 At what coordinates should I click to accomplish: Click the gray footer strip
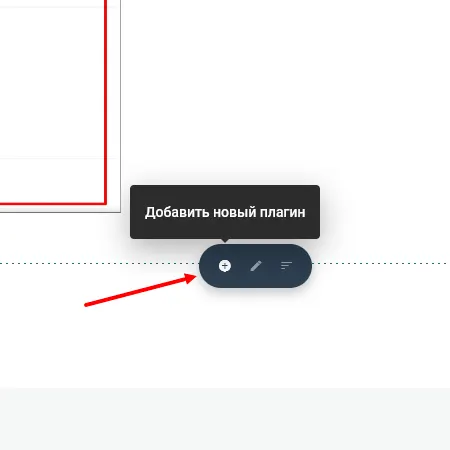tap(225, 419)
